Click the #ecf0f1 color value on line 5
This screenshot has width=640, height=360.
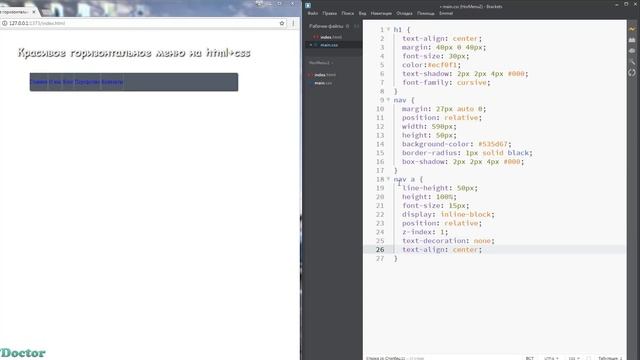[x=442, y=65]
